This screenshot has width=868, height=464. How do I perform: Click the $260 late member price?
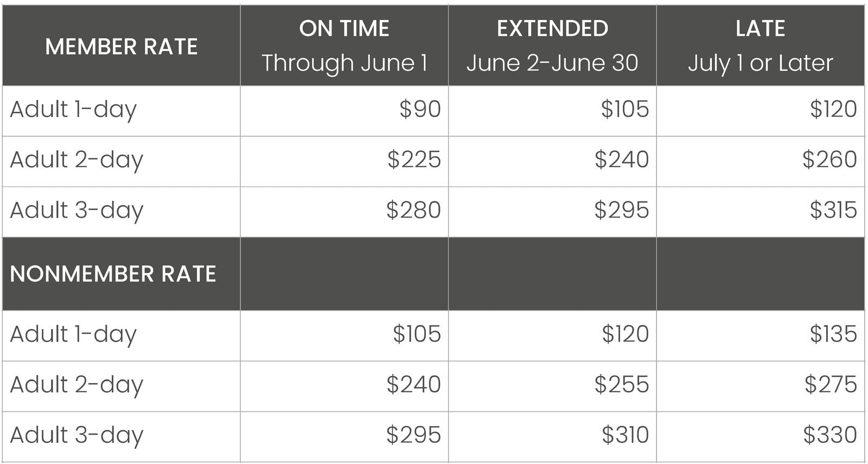pos(829,160)
